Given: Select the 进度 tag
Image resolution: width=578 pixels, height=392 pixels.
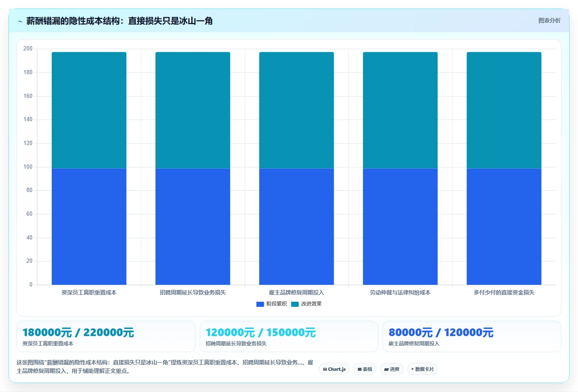Looking at the screenshot, I should (392, 369).
